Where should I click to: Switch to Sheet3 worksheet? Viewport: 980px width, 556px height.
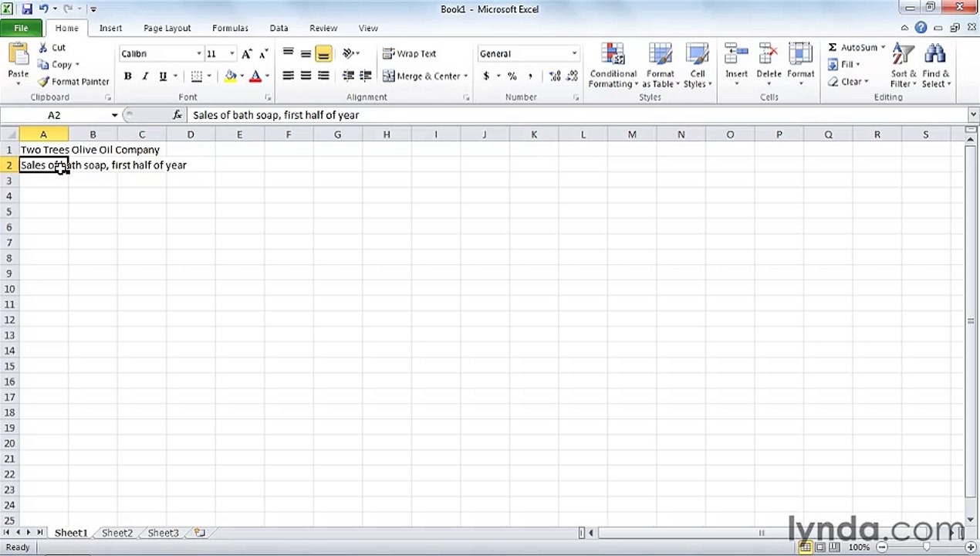(x=163, y=533)
